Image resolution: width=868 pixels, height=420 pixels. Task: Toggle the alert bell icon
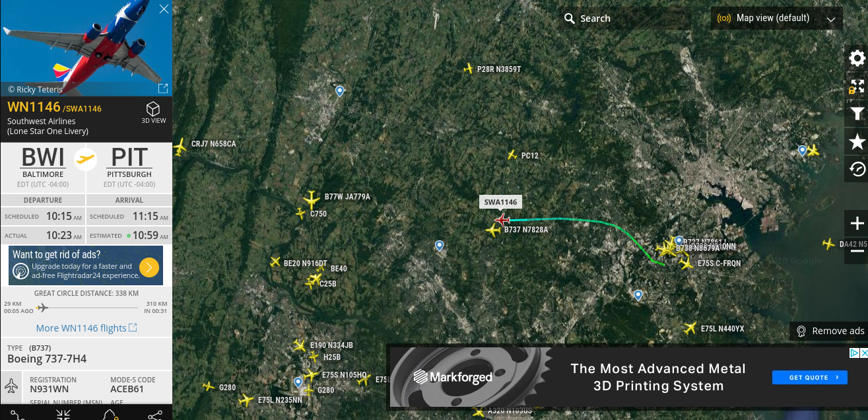[110, 415]
